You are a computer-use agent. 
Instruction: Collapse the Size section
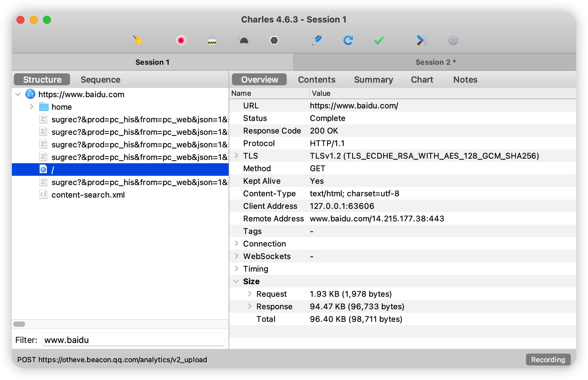[236, 281]
